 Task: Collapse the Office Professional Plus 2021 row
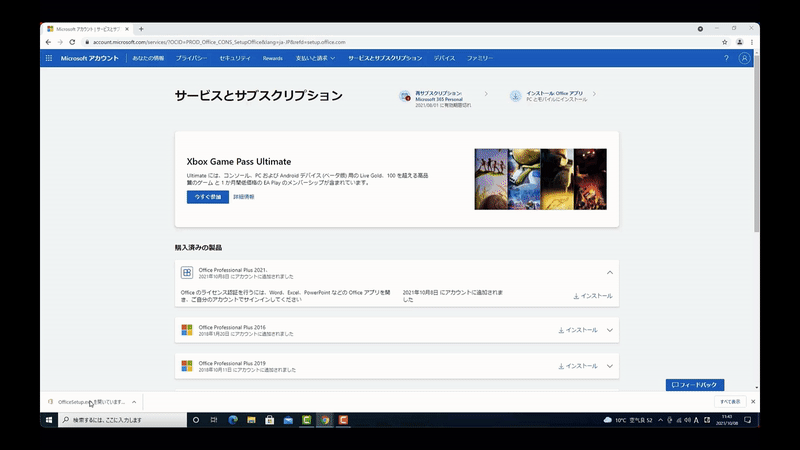[610, 272]
